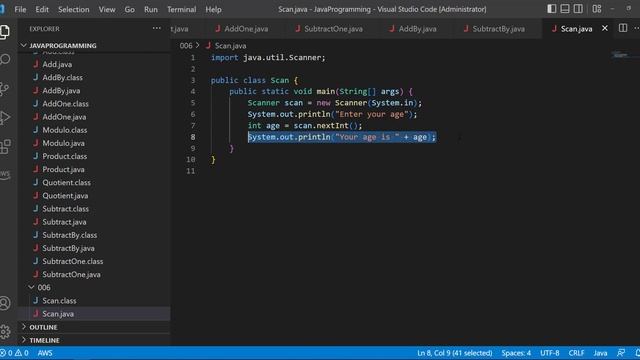Image resolution: width=640 pixels, height=360 pixels.
Task: Open Run and Debug view icon
Action: tap(5, 118)
